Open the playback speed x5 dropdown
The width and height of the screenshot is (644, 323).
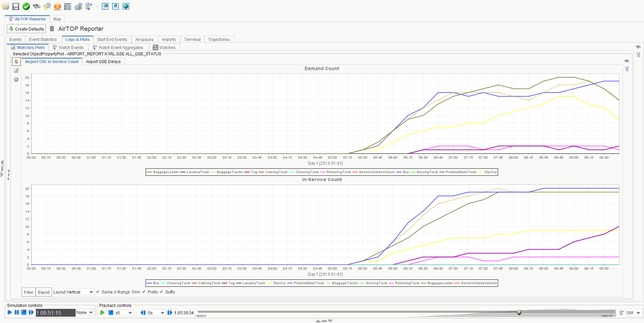pyautogui.click(x=130, y=313)
